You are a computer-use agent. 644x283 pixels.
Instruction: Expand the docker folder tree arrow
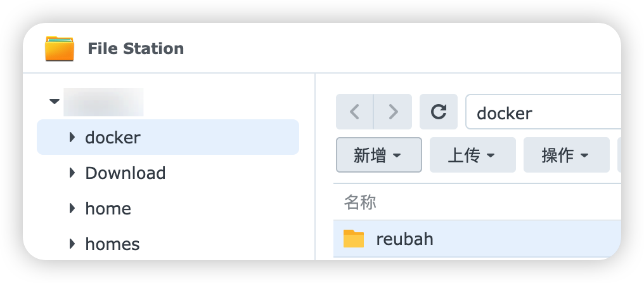pos(72,137)
